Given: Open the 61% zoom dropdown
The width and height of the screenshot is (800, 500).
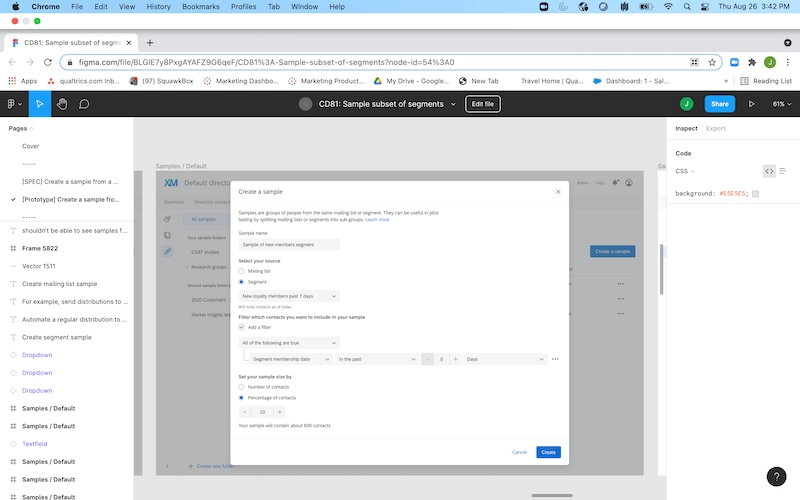Looking at the screenshot, I should [782, 104].
